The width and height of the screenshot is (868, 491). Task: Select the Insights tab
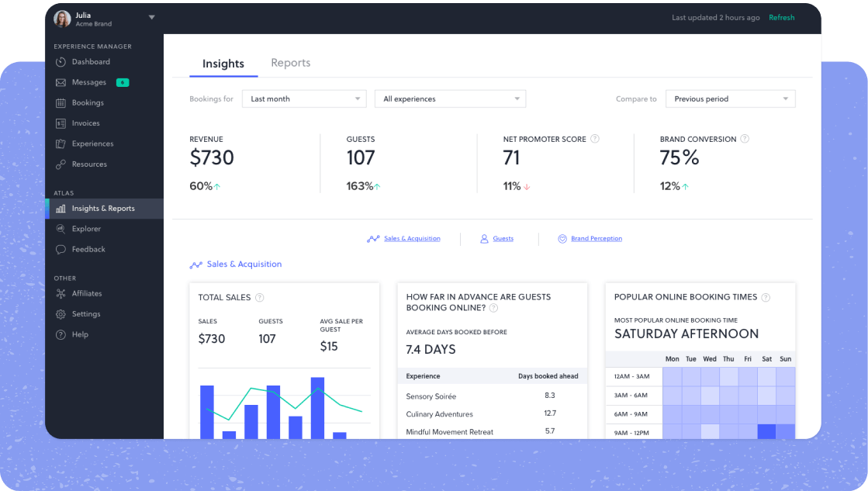click(223, 64)
